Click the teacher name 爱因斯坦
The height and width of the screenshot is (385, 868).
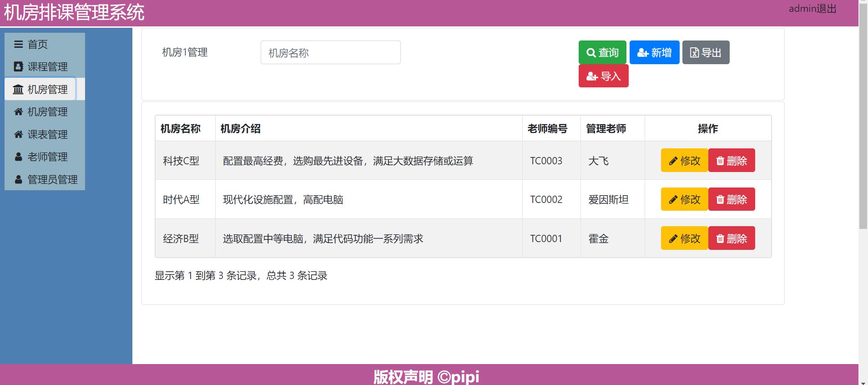(608, 199)
